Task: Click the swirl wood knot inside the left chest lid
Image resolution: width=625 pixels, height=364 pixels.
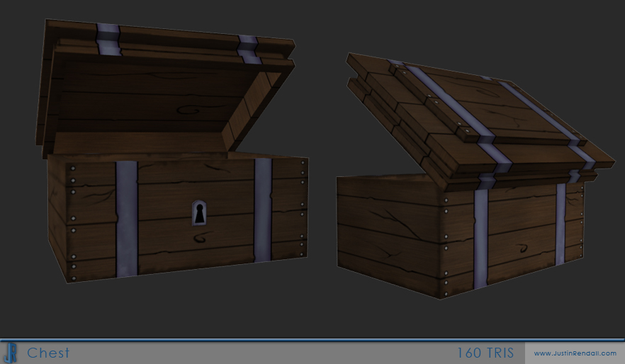Action: pyautogui.click(x=188, y=110)
